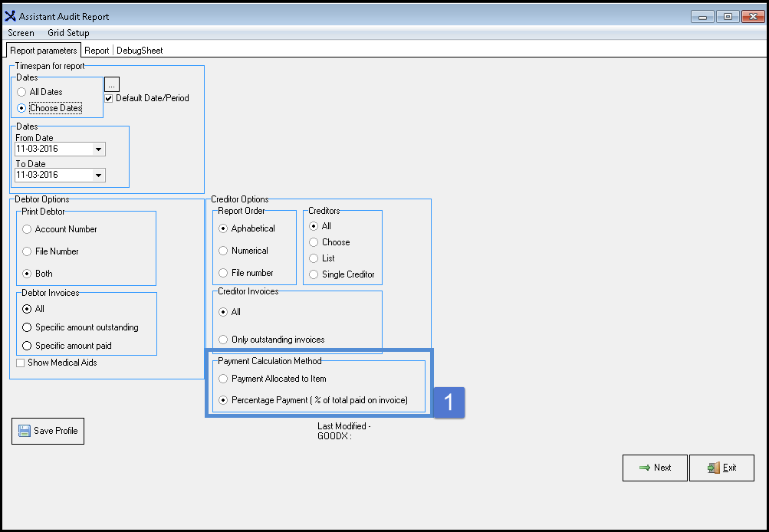Click the green arrow Next icon
Viewport: 769px width, 532px height.
(x=645, y=468)
